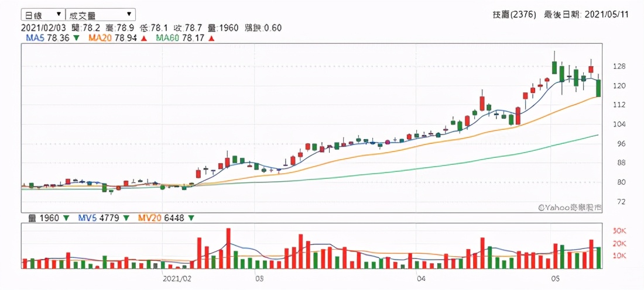Select the MA5 78.36 legend label
This screenshot has height=290, width=644.
pos(46,39)
